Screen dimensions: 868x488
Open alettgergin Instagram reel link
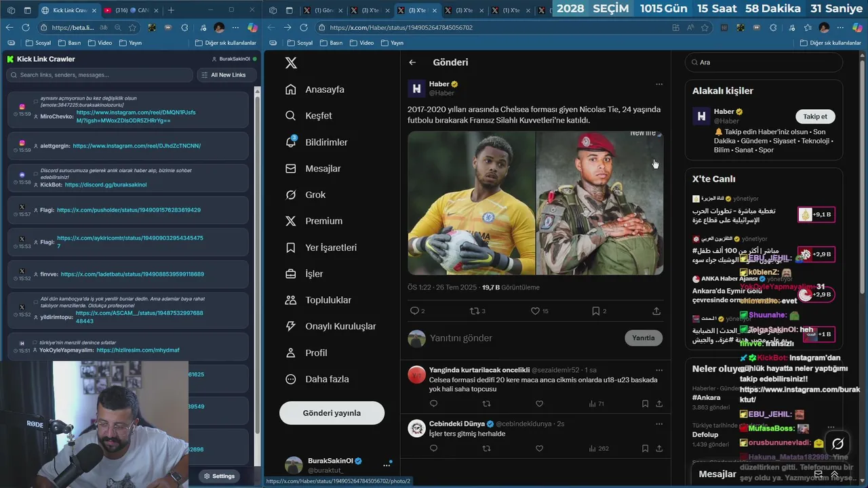tap(137, 146)
